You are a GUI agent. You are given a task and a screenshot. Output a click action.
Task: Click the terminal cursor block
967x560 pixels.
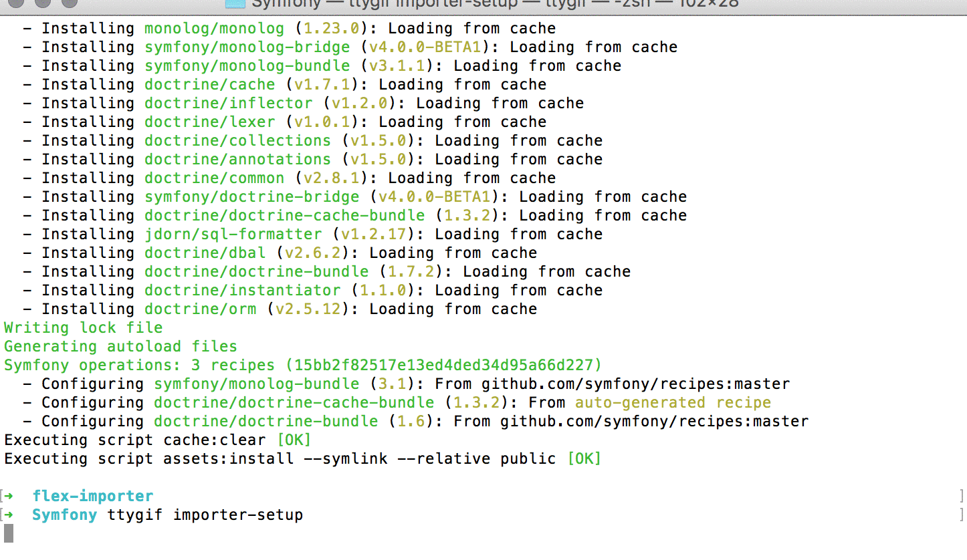tap(9, 533)
